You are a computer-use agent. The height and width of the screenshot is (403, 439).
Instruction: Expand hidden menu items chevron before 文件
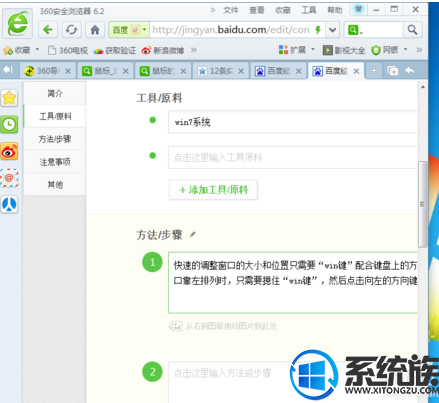(x=212, y=10)
